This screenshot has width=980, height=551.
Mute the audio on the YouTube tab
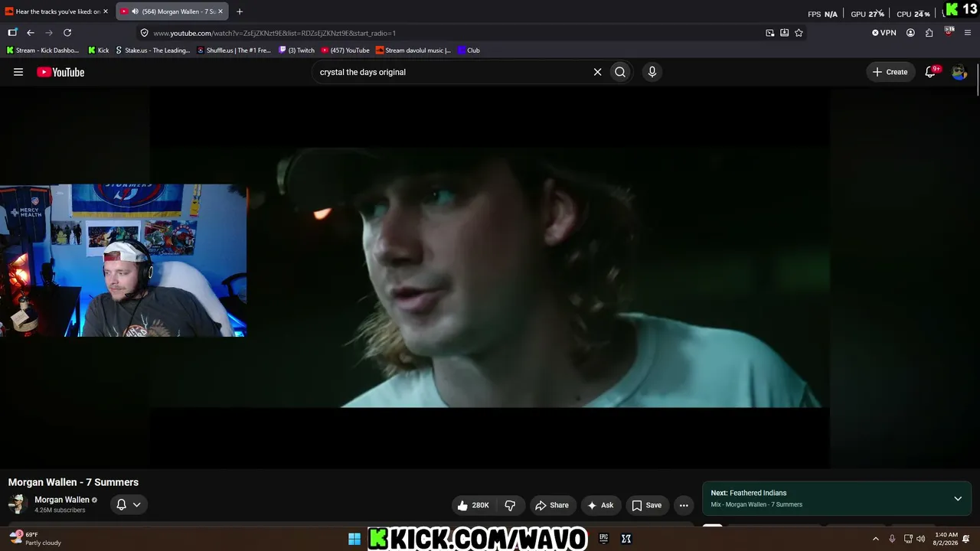(135, 11)
